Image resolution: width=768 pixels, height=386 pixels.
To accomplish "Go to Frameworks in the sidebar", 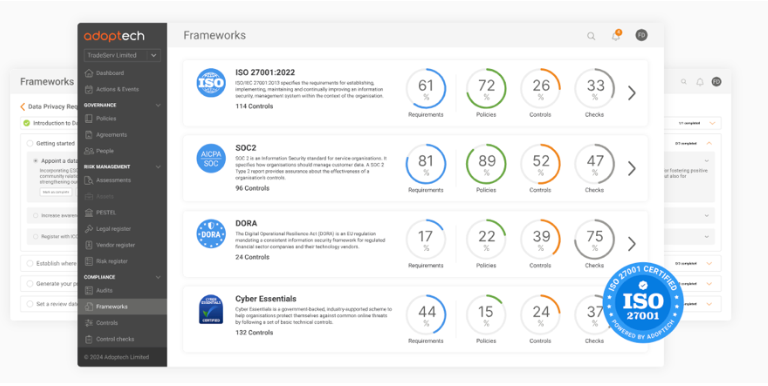I will coord(122,307).
